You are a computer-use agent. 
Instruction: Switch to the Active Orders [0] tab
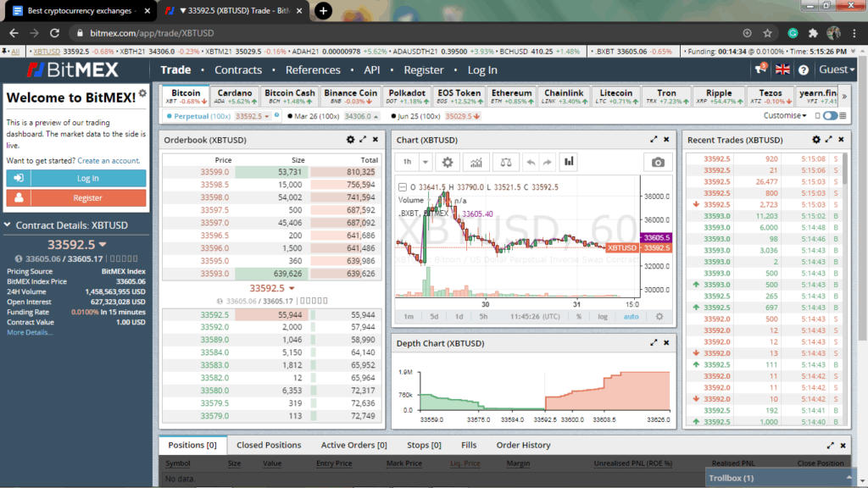(x=353, y=445)
